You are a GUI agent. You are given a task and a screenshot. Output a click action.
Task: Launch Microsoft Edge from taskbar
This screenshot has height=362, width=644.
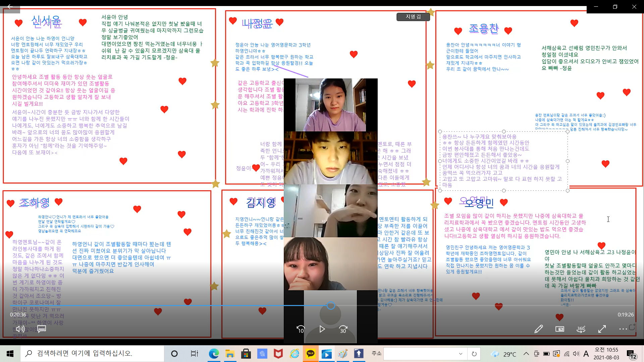[214, 354]
